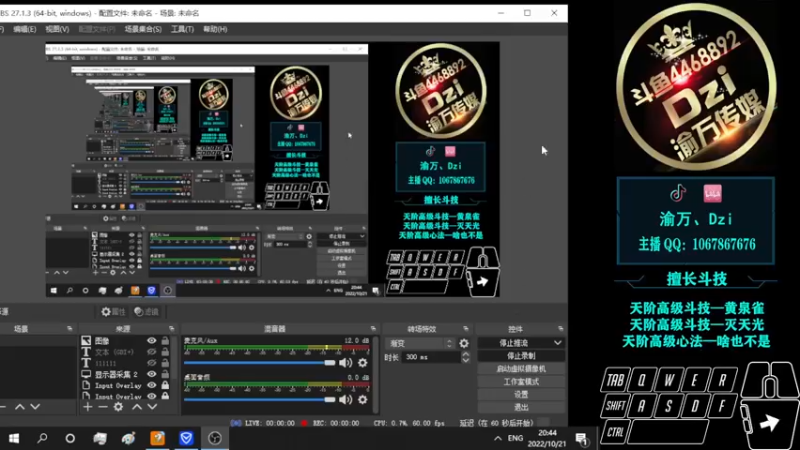Open the 配置文件(P) menu
This screenshot has height=450, width=800.
(97, 29)
